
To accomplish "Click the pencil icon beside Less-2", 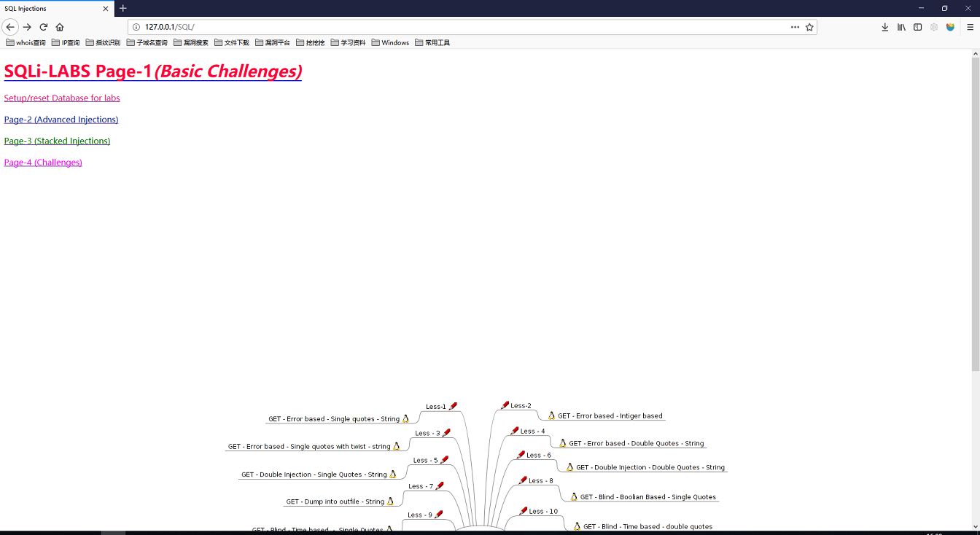I will 505,405.
